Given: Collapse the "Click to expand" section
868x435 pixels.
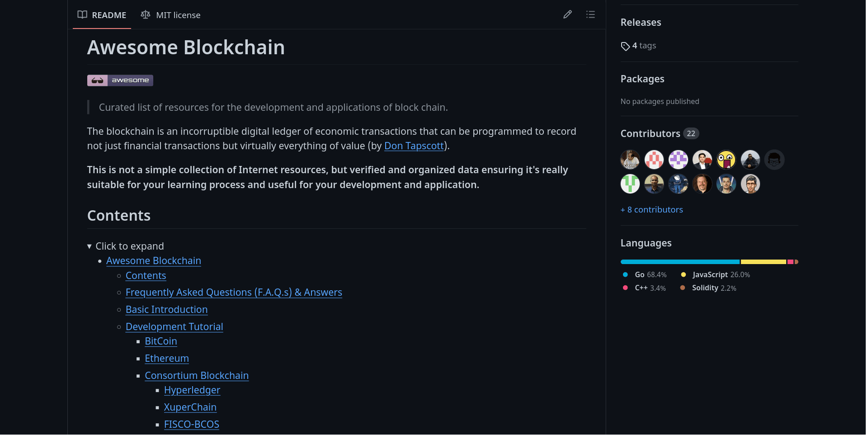Looking at the screenshot, I should tap(90, 246).
